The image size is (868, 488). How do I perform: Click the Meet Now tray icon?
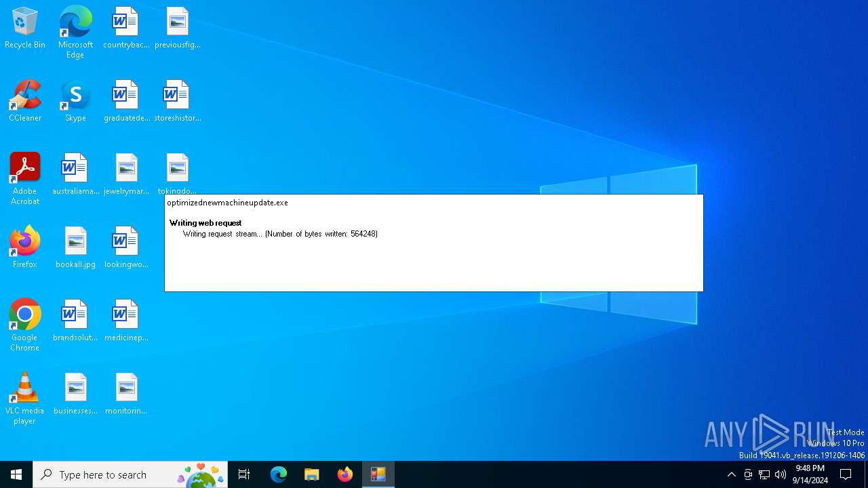(748, 474)
